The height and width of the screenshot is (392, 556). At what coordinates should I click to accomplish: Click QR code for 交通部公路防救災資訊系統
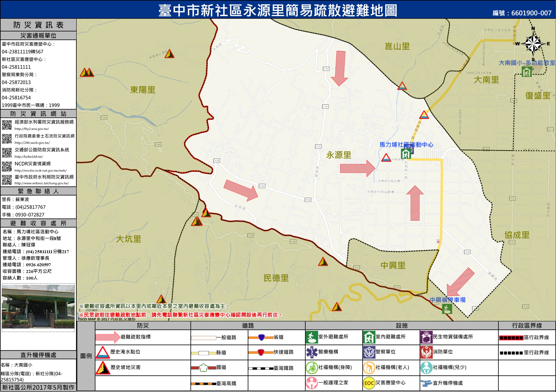coord(7,152)
